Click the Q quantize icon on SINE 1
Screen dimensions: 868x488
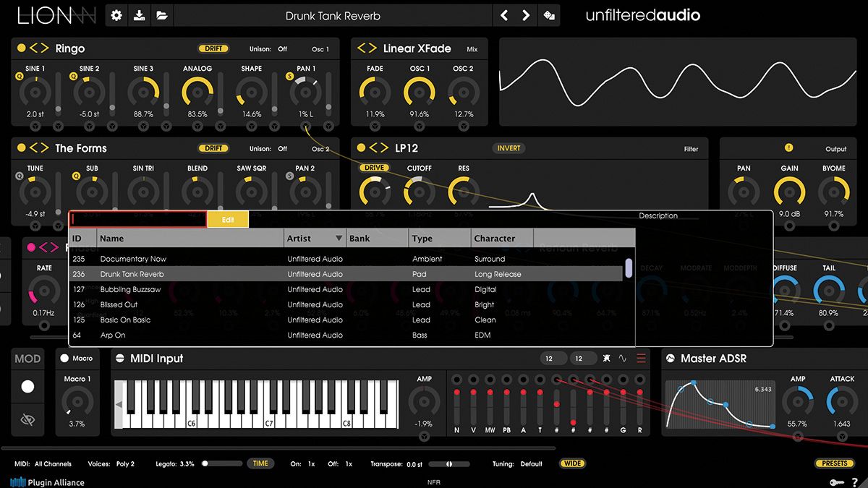pos(19,76)
